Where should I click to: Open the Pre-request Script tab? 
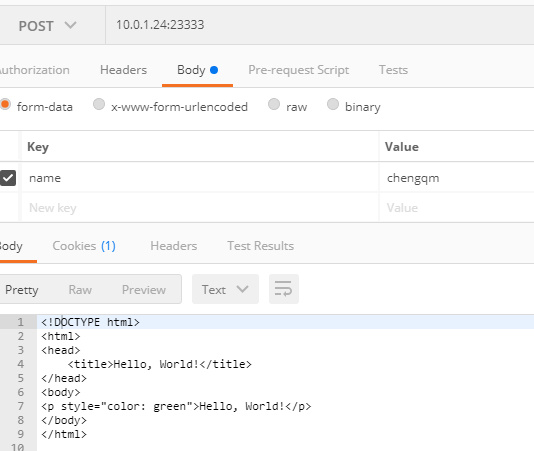pyautogui.click(x=298, y=70)
